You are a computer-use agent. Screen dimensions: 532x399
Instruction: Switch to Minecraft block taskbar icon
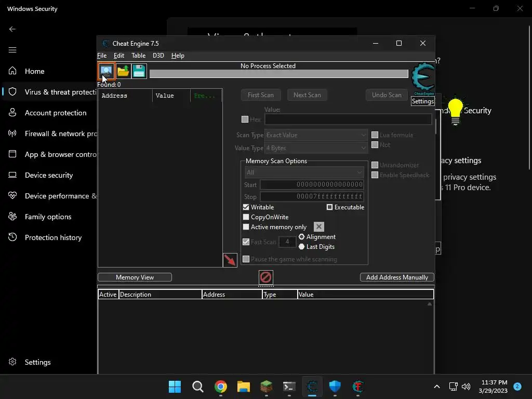click(x=267, y=387)
